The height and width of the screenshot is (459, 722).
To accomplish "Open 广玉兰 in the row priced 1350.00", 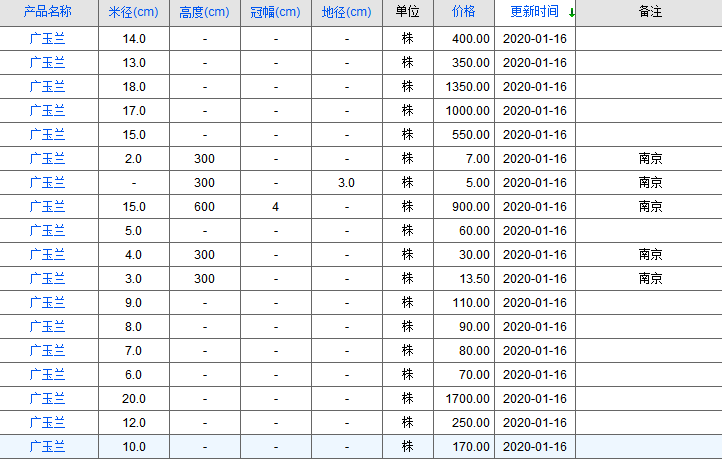I will pyautogui.click(x=47, y=87).
